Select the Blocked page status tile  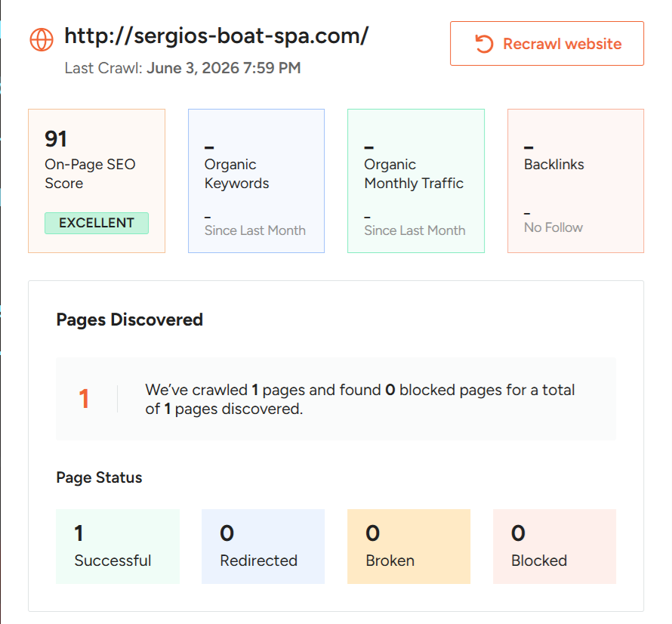click(x=554, y=546)
